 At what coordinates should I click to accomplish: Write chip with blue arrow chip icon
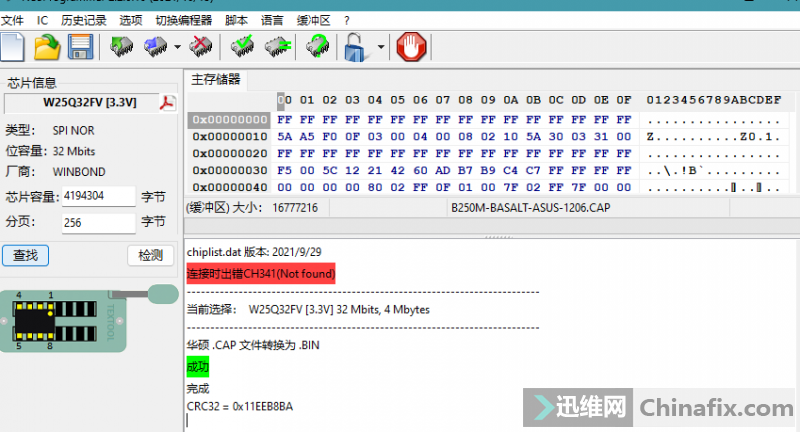point(156,47)
